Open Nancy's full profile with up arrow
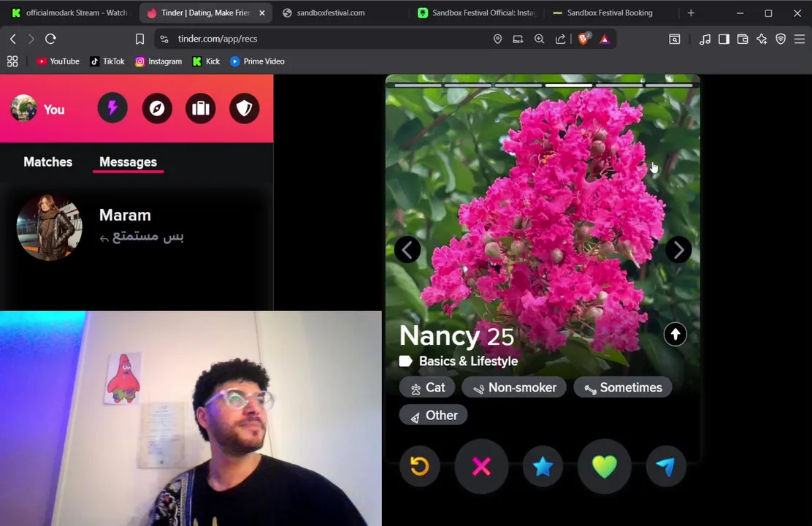The image size is (812, 526). click(x=675, y=335)
